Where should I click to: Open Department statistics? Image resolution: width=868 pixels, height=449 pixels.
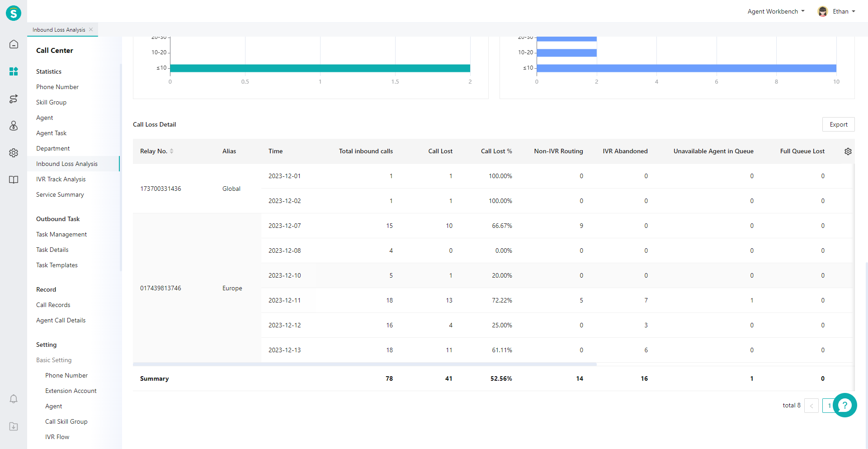point(53,148)
